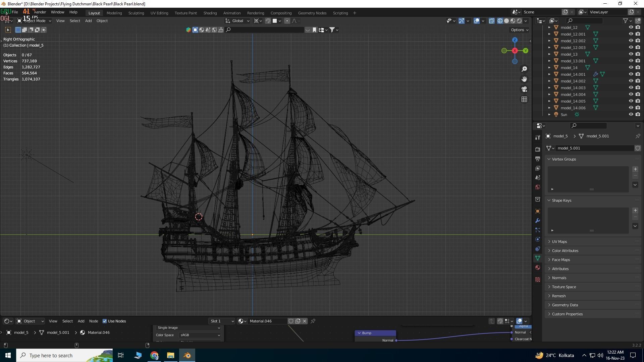Click the green Y axis gizmo ball
Screen dimensions: 644x362
click(x=526, y=51)
